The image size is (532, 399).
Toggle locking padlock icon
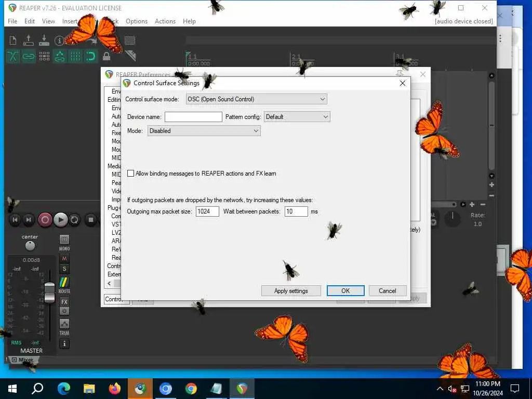coord(107,56)
